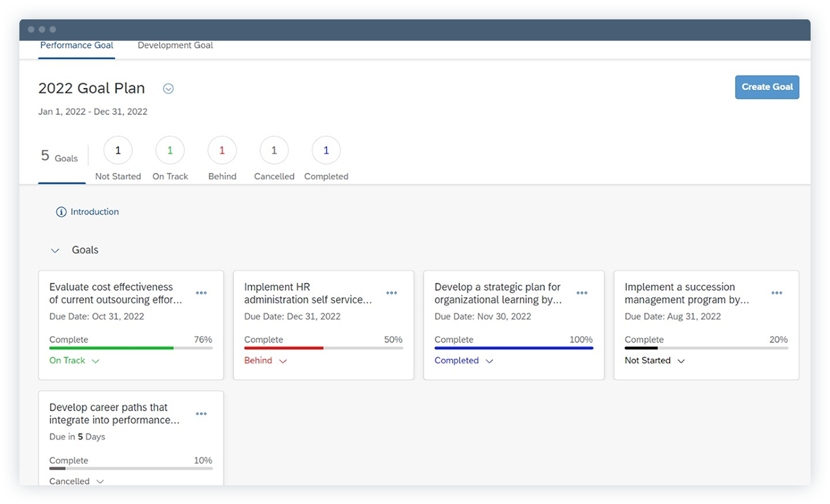Image resolution: width=830 pixels, height=504 pixels.
Task: Click the Introduction information icon
Action: point(61,211)
